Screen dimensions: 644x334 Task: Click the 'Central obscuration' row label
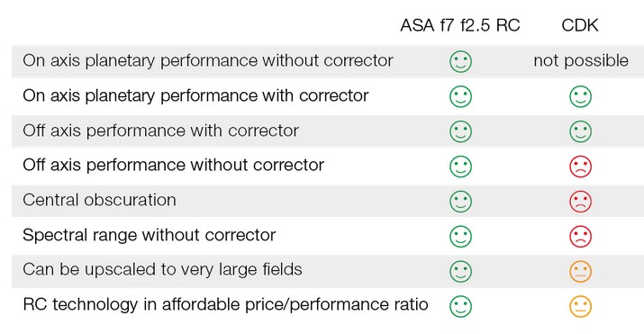click(x=99, y=200)
